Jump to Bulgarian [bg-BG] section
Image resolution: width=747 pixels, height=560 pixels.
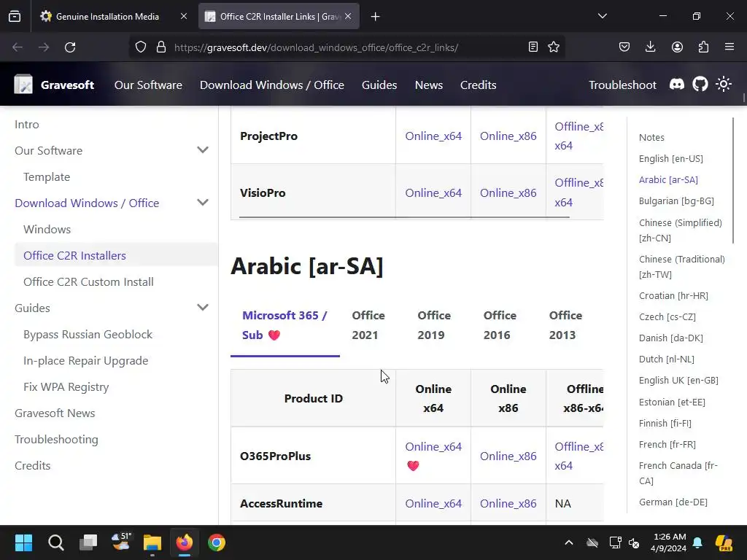(676, 201)
